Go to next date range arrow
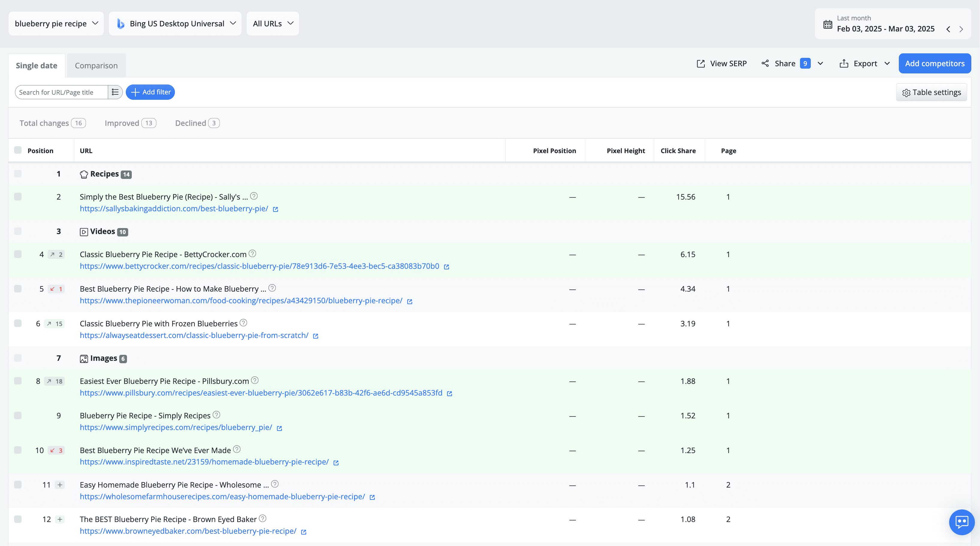Screen dimensions: 980x546 tap(961, 29)
